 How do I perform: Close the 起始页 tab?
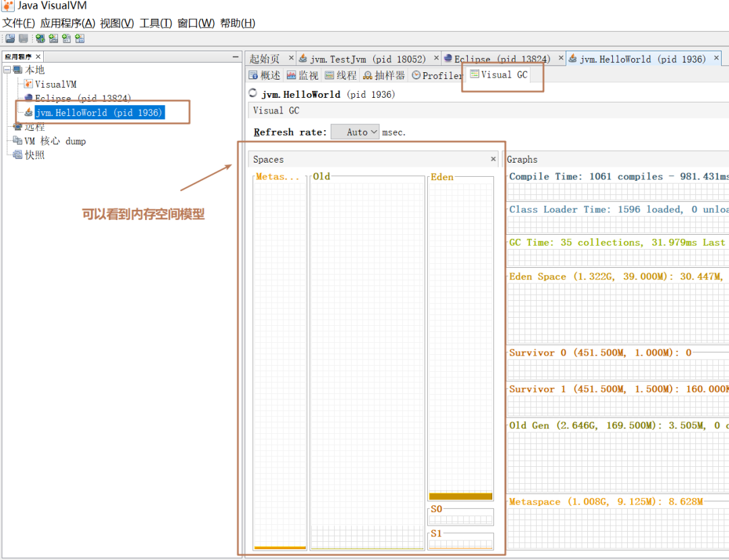click(291, 57)
